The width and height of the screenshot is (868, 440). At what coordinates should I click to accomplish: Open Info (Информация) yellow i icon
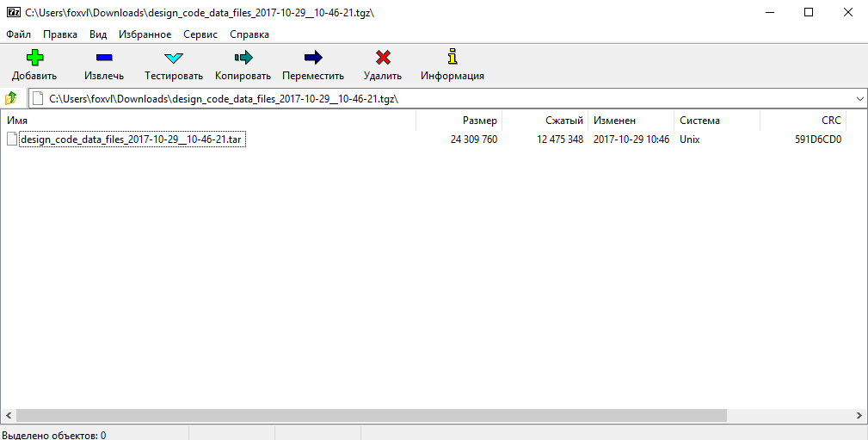(452, 57)
